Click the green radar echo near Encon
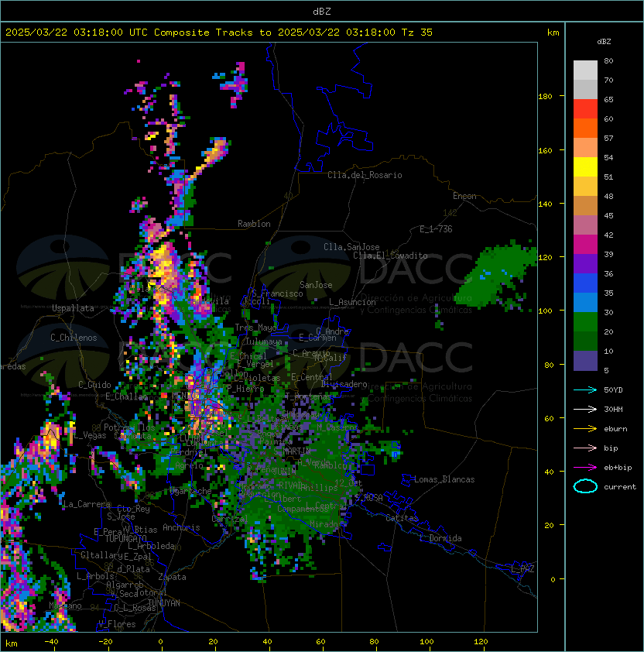 497,273
